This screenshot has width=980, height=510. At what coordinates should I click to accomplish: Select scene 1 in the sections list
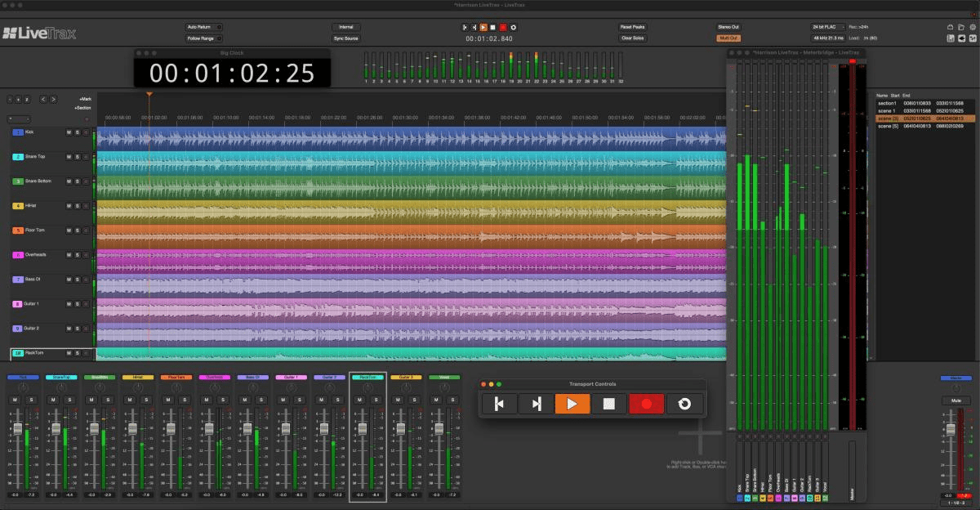(x=888, y=111)
